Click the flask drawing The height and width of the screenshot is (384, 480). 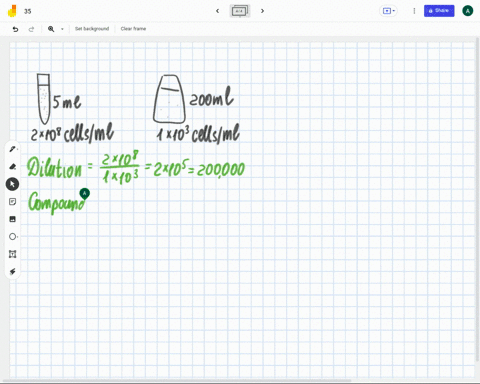coord(169,99)
